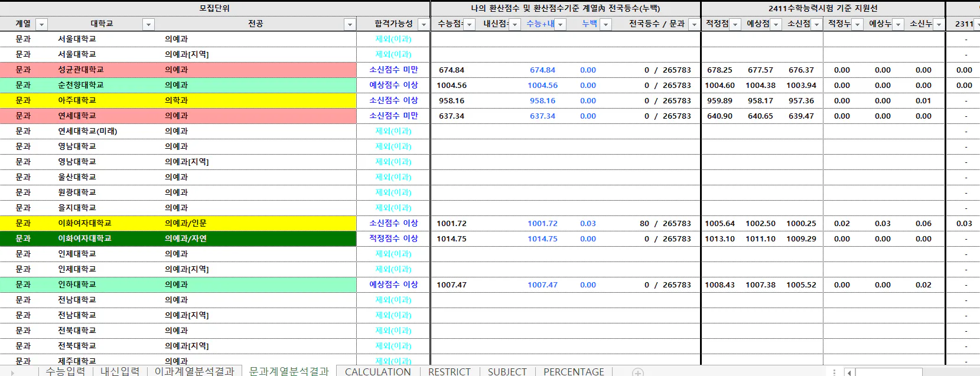Screen dimensions: 980x376
Task: Click the horizontal scrollbar left arrow
Action: [x=849, y=372]
